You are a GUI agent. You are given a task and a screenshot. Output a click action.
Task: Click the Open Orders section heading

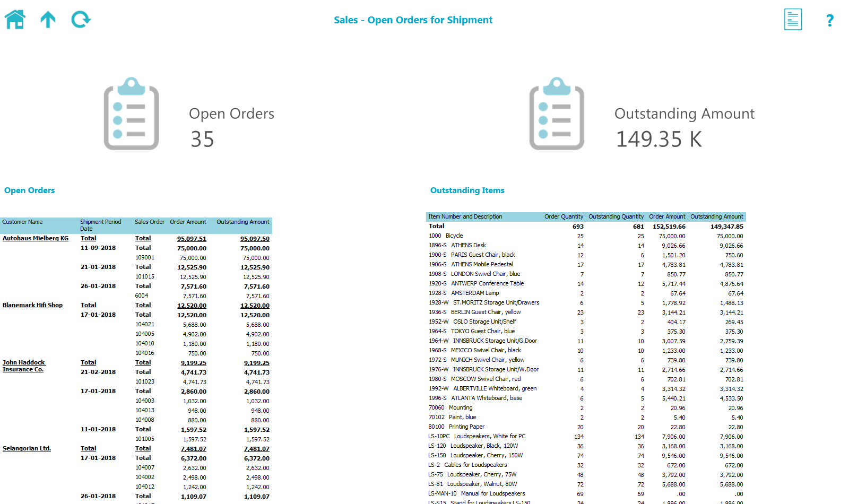tap(29, 190)
